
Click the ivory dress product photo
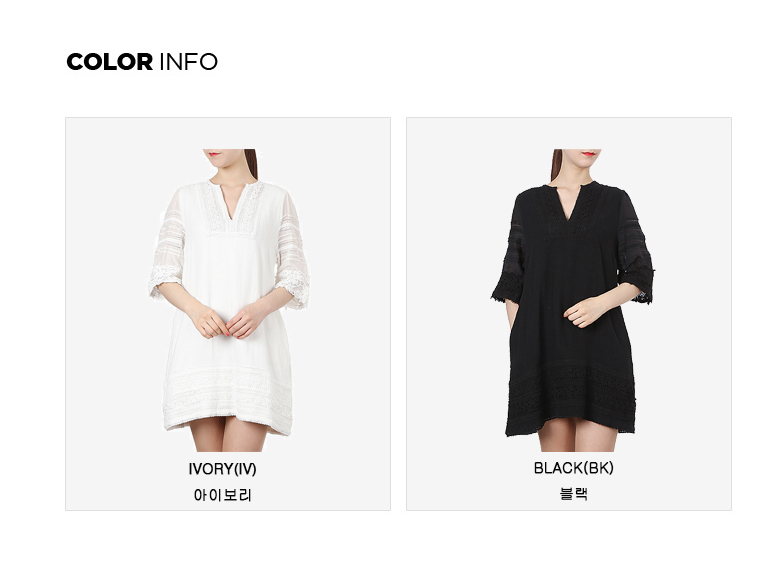(229, 300)
